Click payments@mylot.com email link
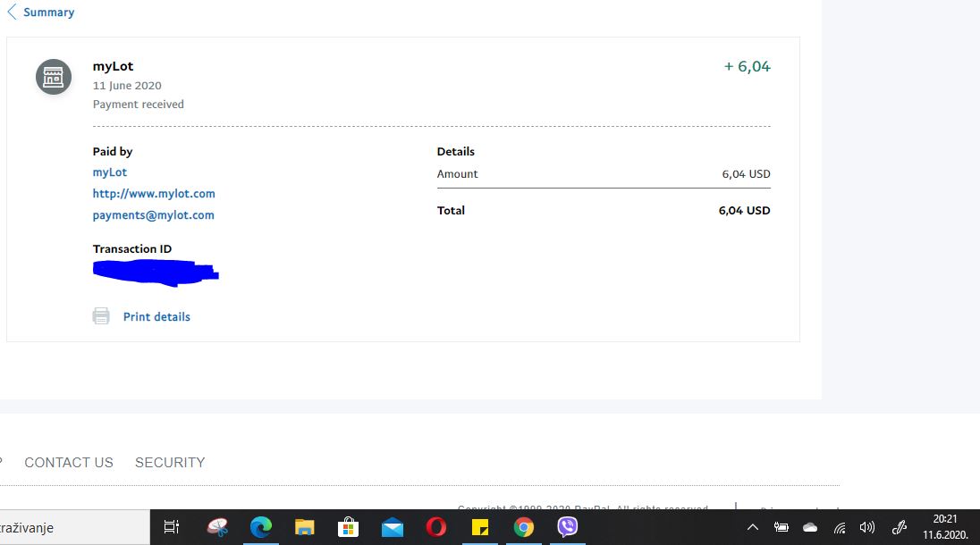Screen dimensions: 980x545 click(153, 214)
